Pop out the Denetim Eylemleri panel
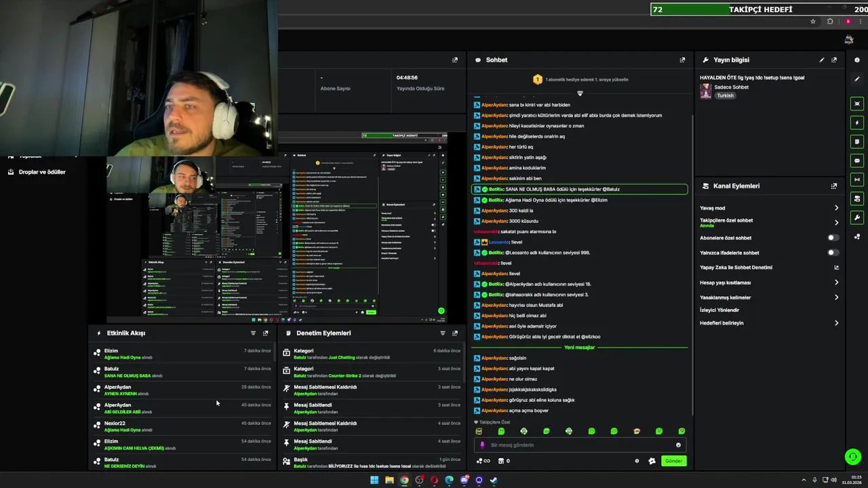 tap(455, 333)
